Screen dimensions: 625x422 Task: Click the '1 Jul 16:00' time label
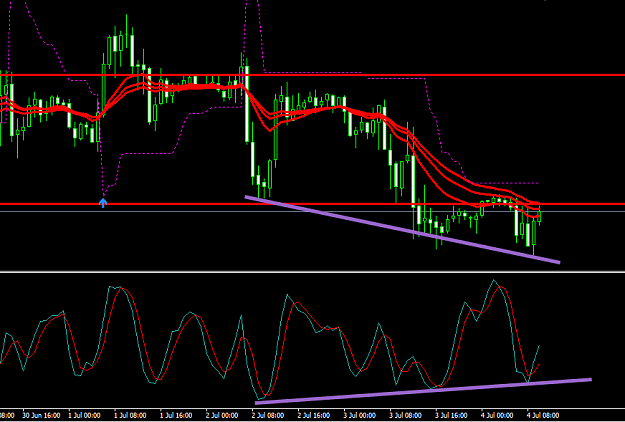pos(176,415)
